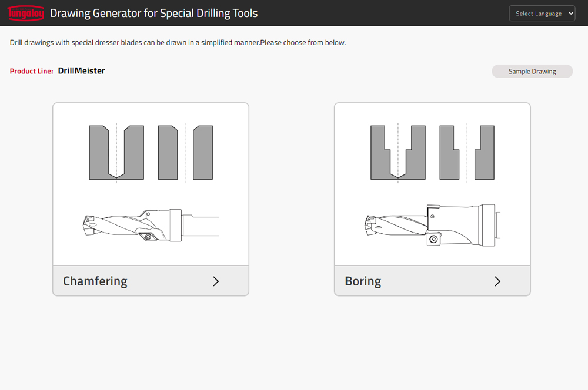588x390 pixels.
Task: Open the Sample Drawing page
Action: (x=532, y=70)
